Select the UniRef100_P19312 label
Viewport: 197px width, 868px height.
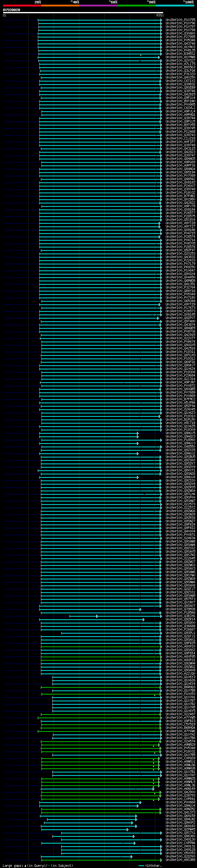coord(180,358)
